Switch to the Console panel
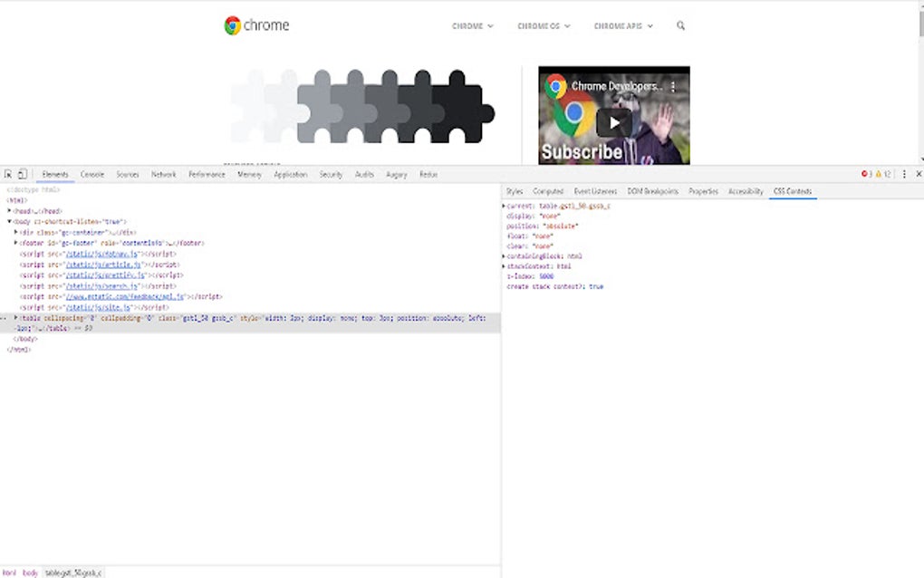 (x=91, y=174)
